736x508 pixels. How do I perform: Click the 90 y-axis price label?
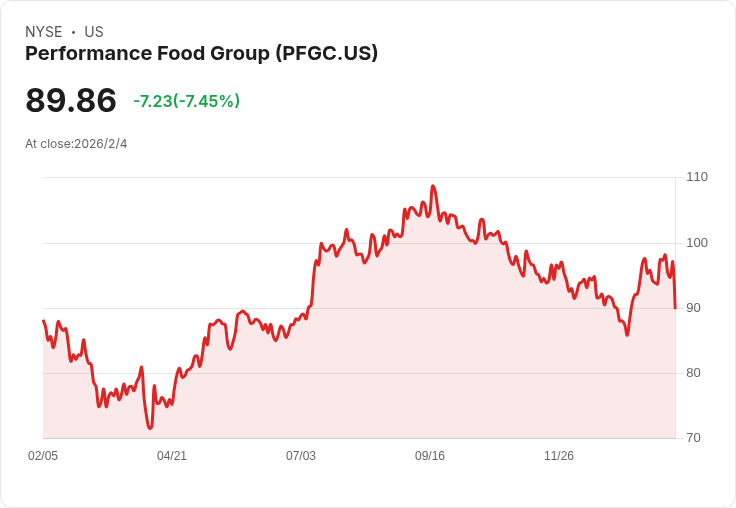pos(693,308)
